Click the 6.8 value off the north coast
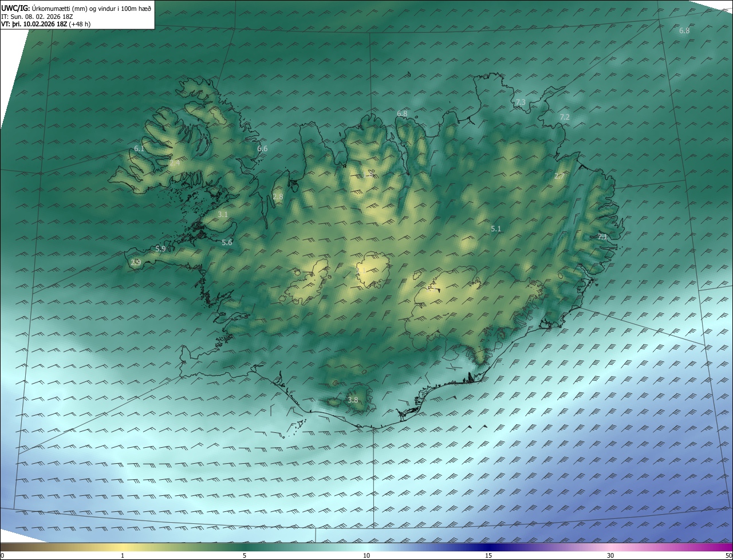The width and height of the screenshot is (733, 560). point(402,114)
